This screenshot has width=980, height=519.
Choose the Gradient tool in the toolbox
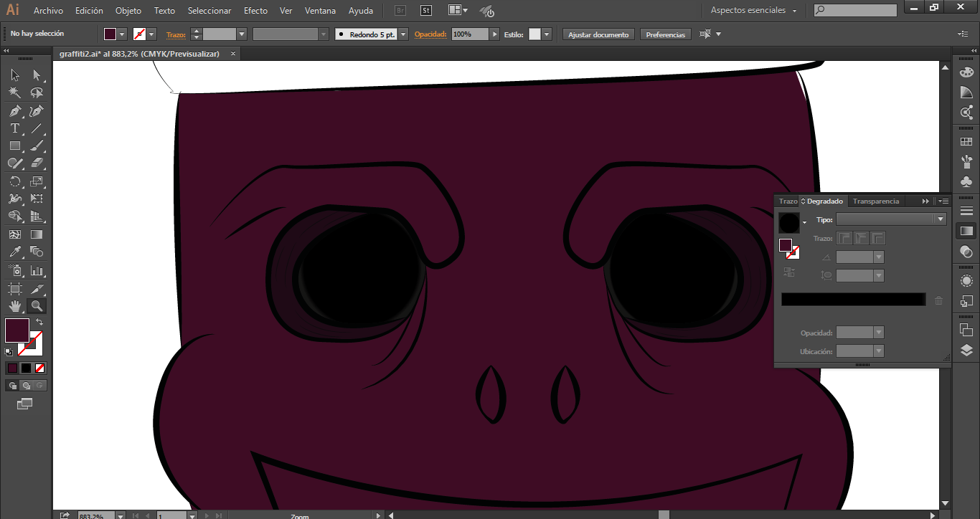37,234
